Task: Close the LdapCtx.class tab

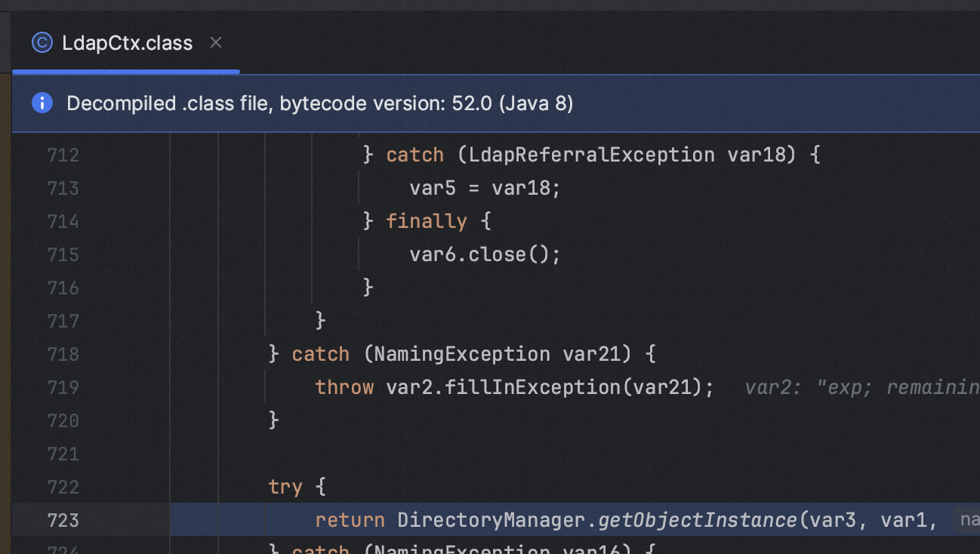Action: [216, 43]
